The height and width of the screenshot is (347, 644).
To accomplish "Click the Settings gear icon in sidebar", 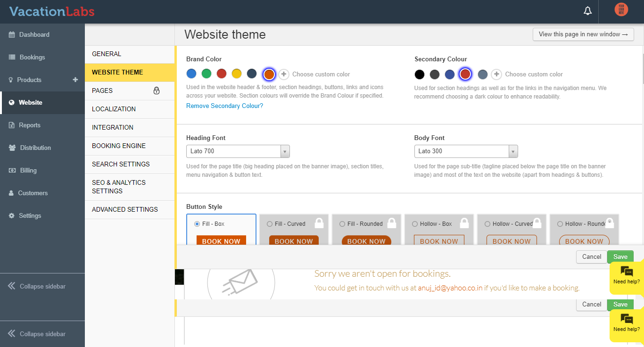I will [x=12, y=215].
